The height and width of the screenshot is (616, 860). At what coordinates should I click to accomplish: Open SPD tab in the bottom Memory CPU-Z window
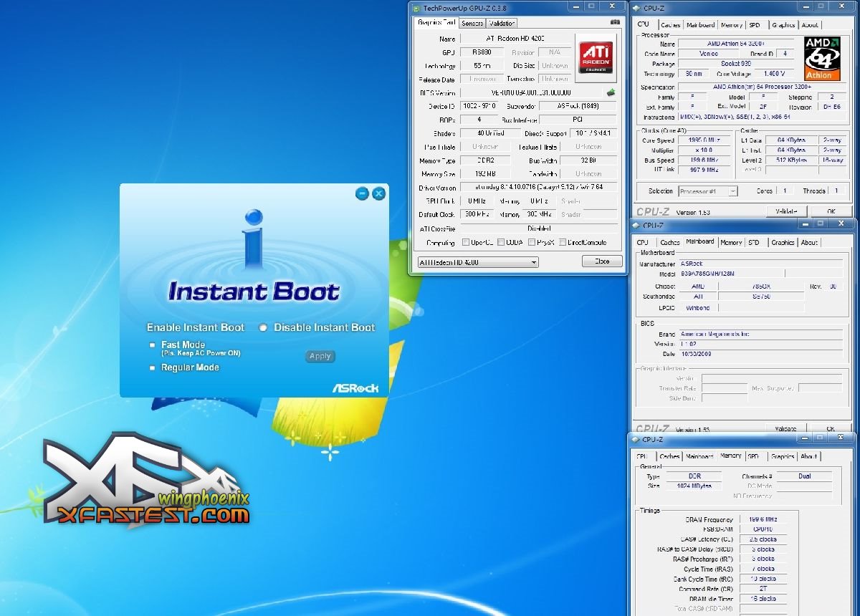click(754, 456)
